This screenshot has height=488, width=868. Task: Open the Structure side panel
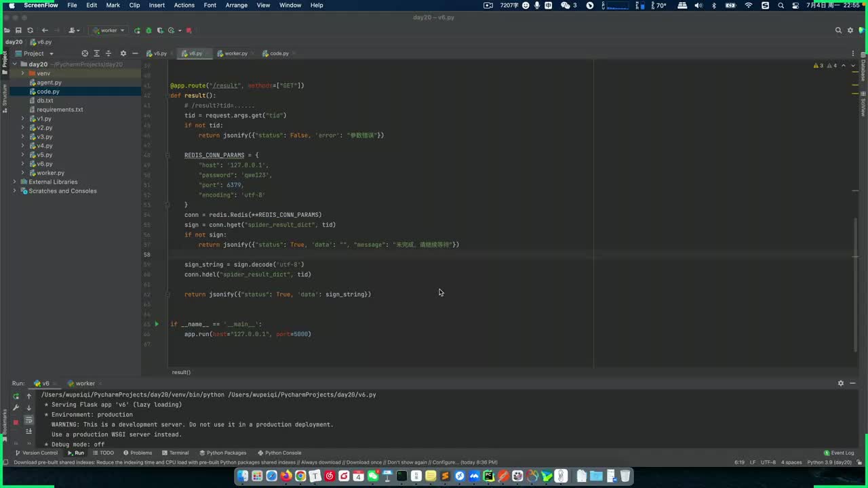point(4,98)
